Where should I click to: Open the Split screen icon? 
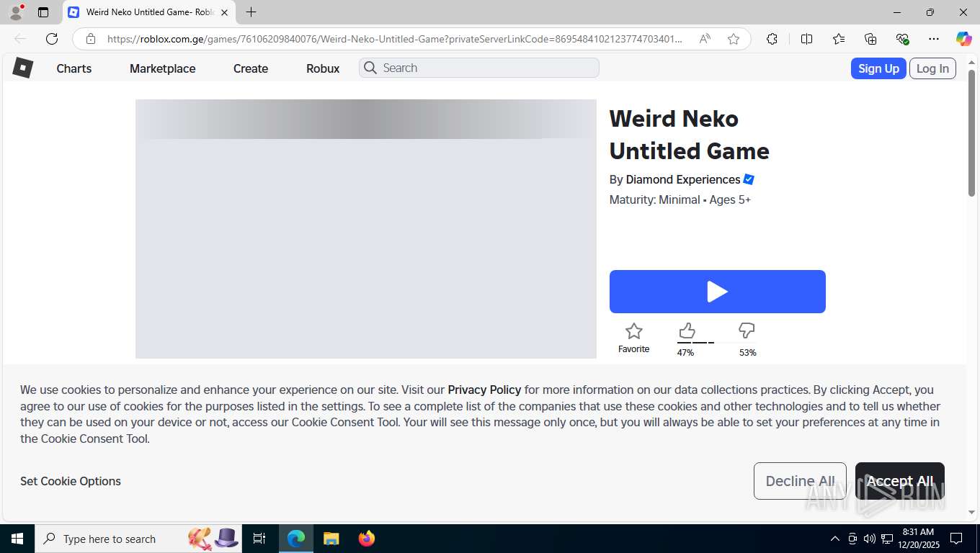807,39
